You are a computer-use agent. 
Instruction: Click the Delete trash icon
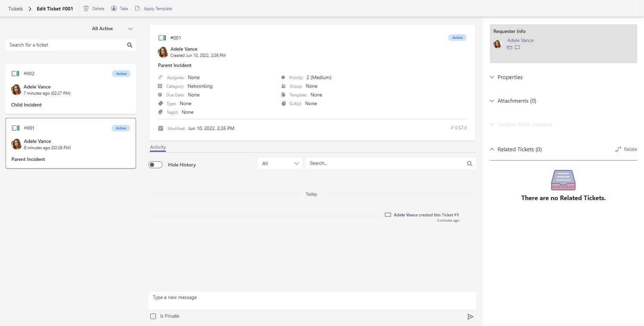86,8
